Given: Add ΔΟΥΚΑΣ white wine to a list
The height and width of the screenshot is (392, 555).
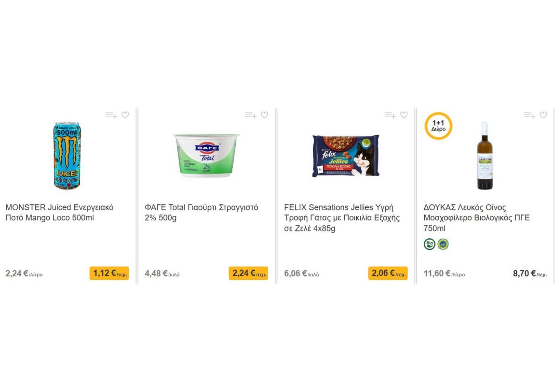Looking at the screenshot, I should (x=529, y=115).
